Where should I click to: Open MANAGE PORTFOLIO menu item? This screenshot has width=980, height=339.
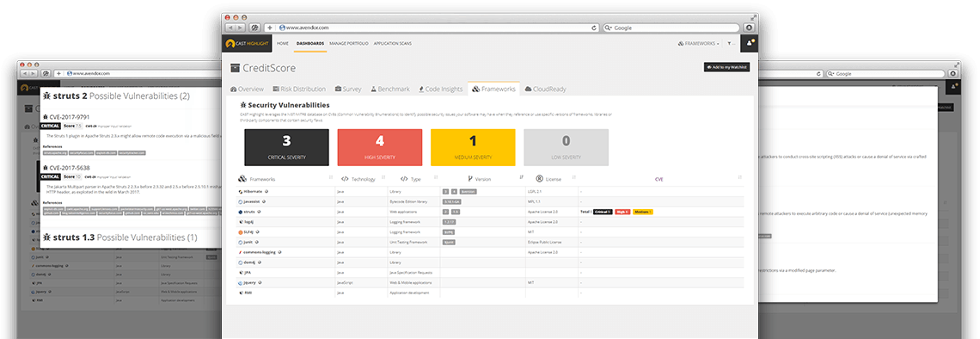point(349,43)
